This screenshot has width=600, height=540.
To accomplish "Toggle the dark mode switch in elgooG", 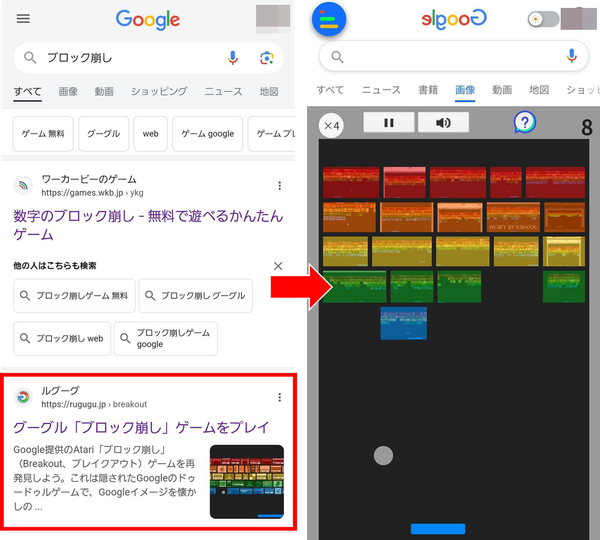I will (x=543, y=19).
